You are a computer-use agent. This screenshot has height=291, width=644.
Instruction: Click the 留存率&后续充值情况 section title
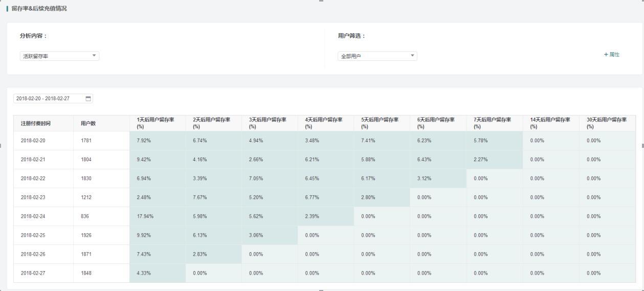click(39, 9)
